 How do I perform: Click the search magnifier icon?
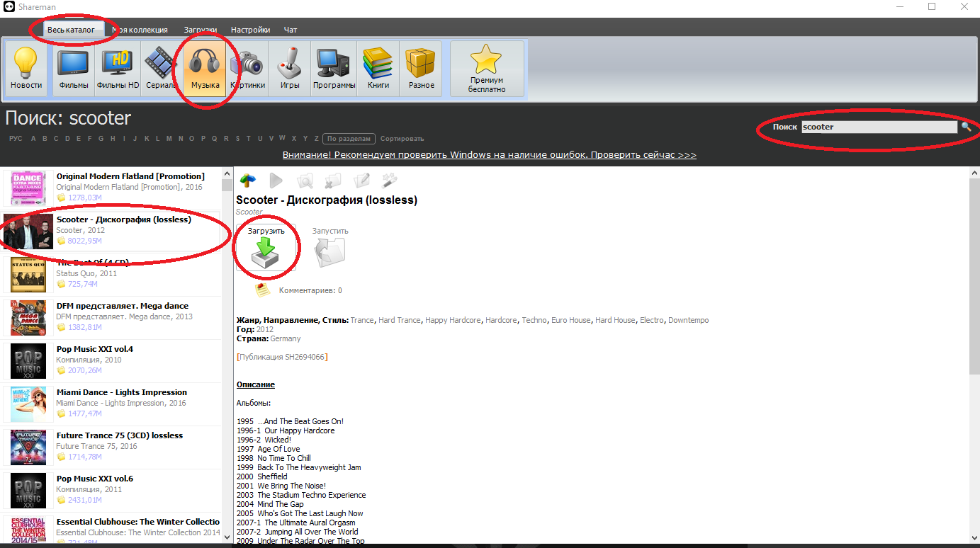pyautogui.click(x=966, y=127)
